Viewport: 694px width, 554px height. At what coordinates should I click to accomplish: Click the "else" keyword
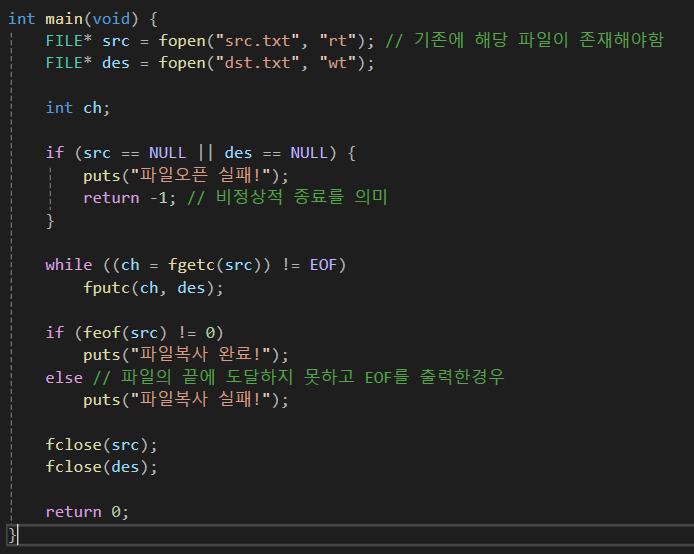64,377
